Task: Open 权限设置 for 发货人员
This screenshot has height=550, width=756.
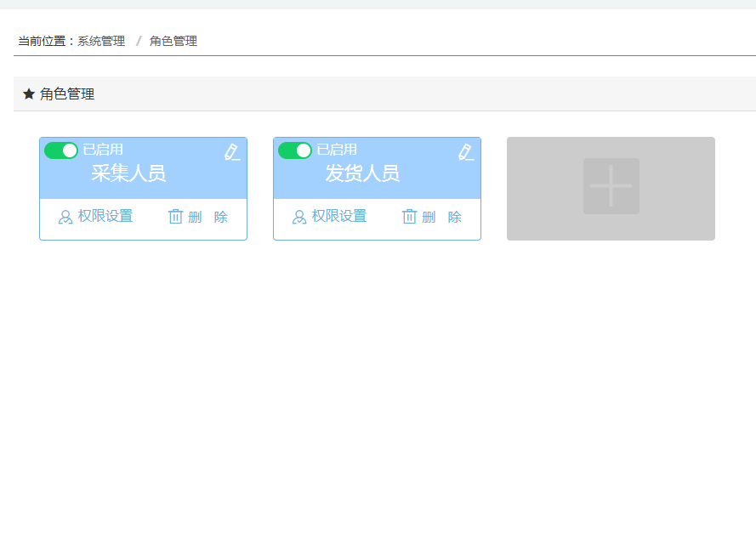Action: 329,217
